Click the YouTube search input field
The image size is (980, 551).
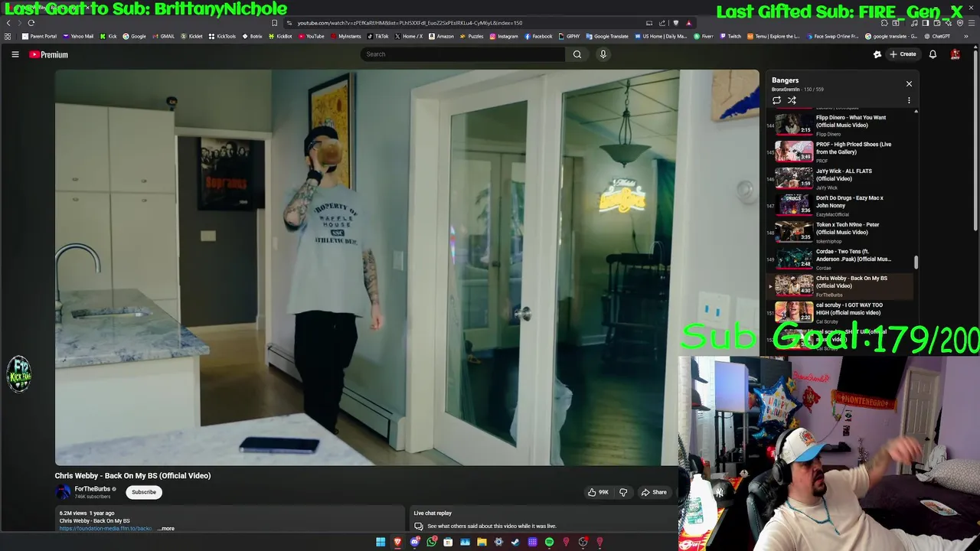tap(462, 54)
